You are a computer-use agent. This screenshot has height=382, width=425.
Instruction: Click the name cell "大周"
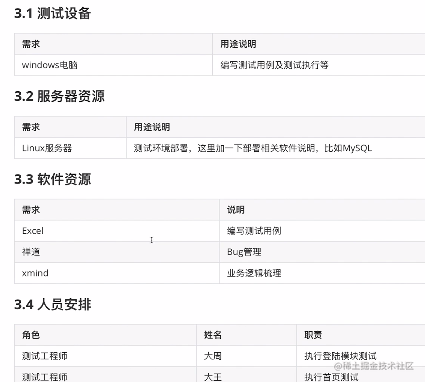pyautogui.click(x=246, y=356)
